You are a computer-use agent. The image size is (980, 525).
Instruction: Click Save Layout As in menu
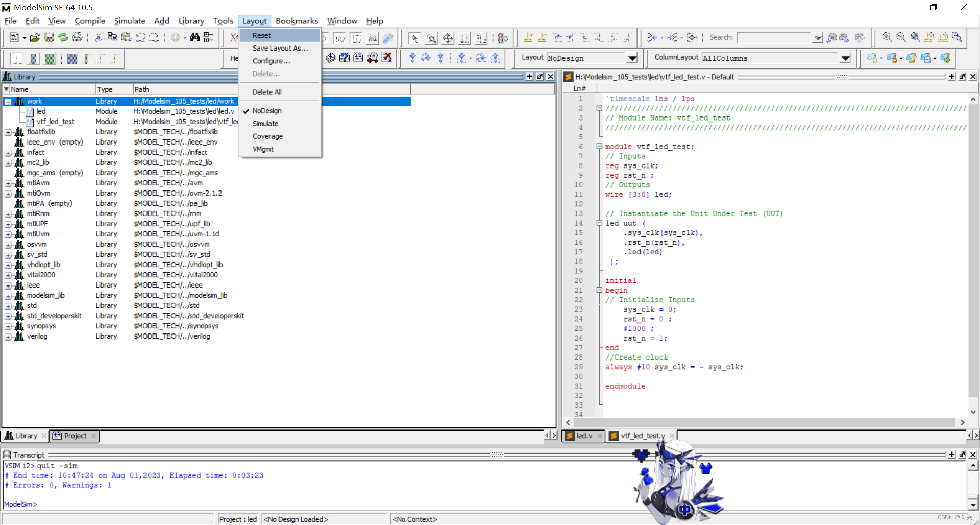click(x=280, y=48)
